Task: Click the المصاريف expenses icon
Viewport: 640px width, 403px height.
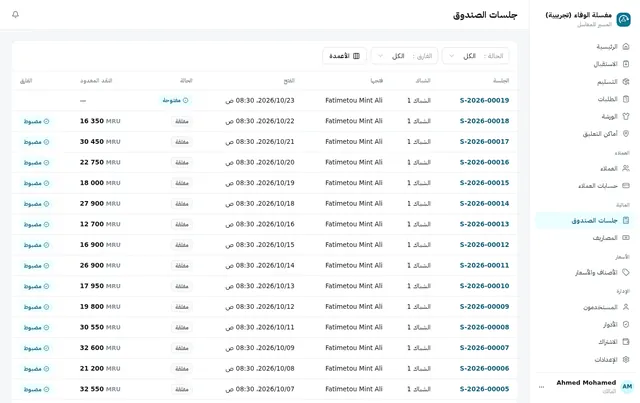Action: pyautogui.click(x=626, y=238)
